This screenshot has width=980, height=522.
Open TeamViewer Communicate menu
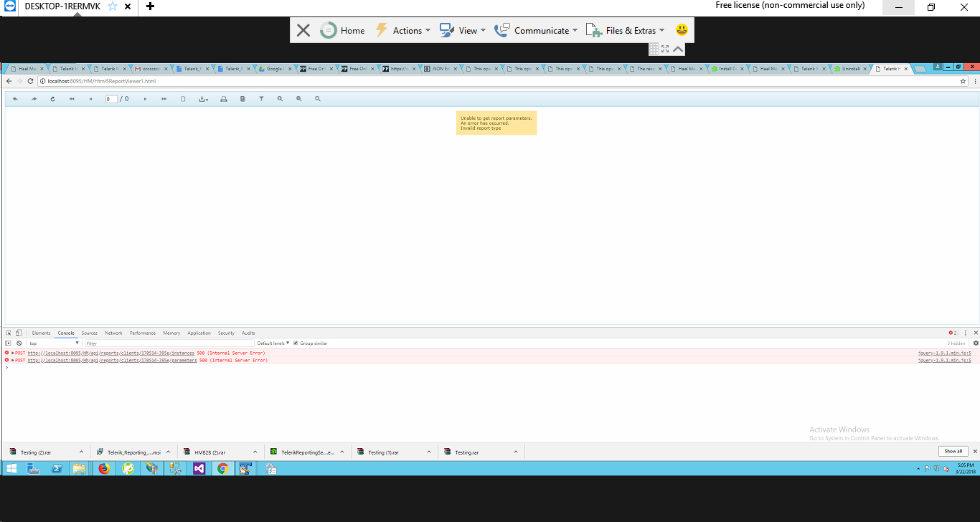click(x=537, y=30)
